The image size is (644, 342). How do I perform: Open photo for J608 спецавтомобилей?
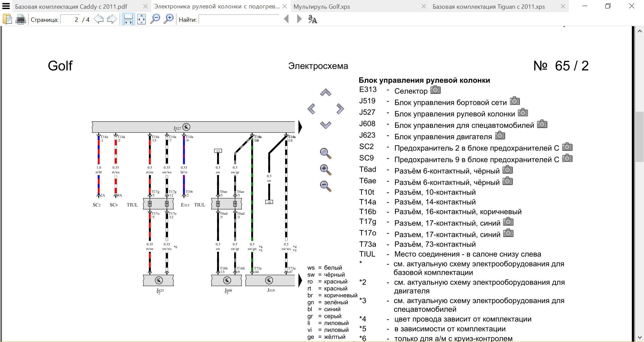(x=542, y=124)
